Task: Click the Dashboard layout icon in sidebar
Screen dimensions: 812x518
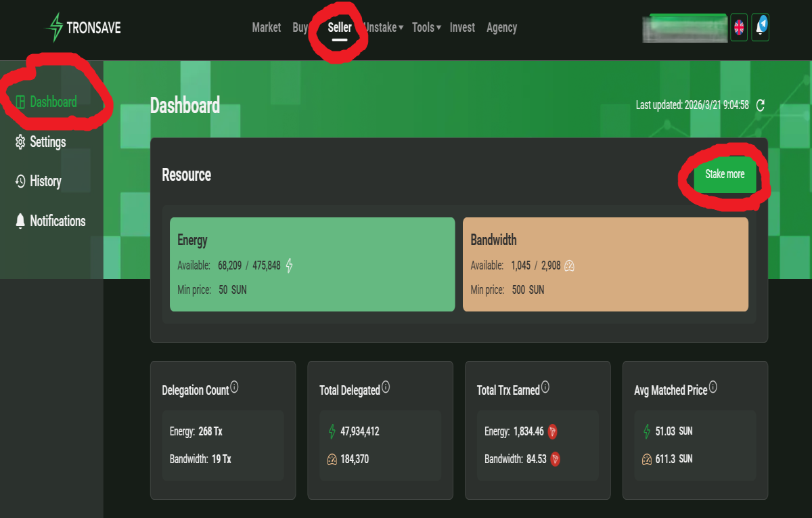Action: click(x=20, y=102)
